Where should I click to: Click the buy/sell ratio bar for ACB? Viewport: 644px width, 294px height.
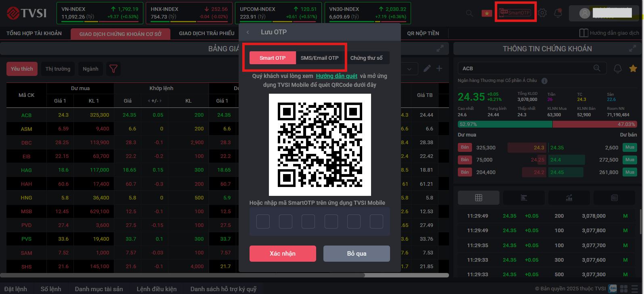pos(547,124)
